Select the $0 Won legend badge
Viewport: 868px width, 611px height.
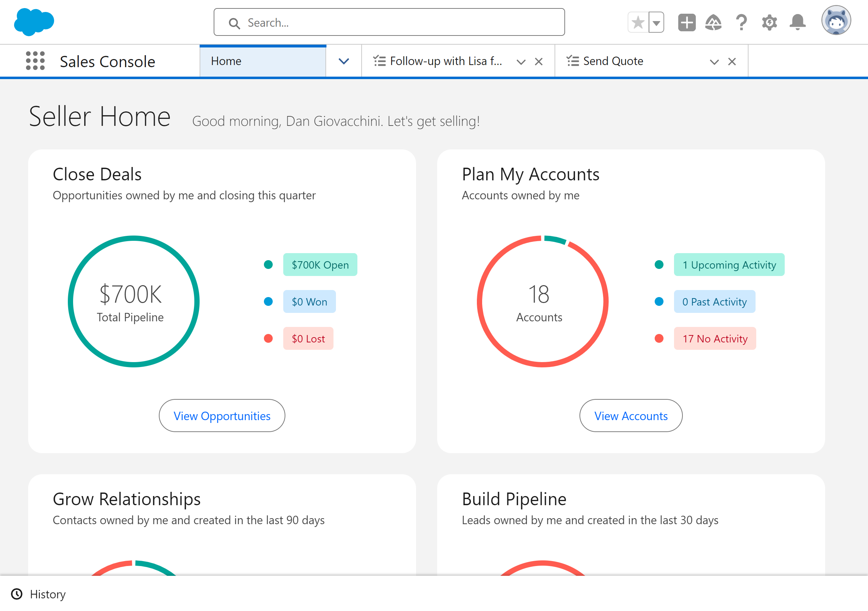click(309, 301)
